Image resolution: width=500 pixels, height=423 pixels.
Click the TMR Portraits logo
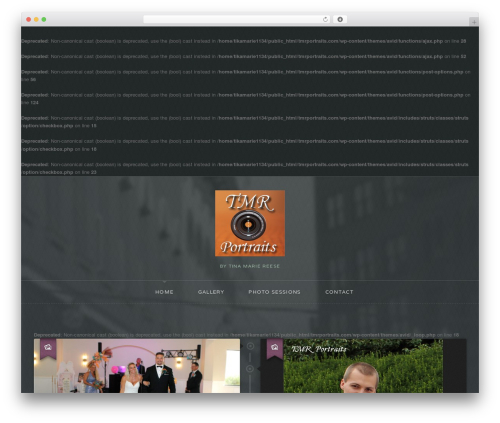[250, 223]
